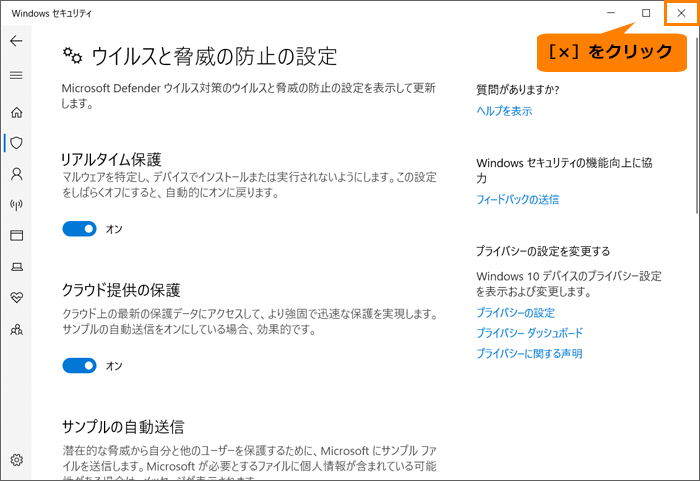Open family options icon

tap(17, 330)
